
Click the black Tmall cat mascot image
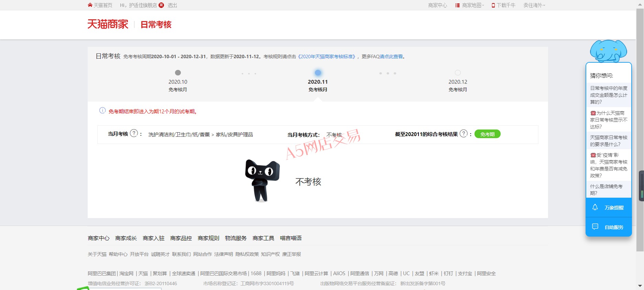[x=262, y=180]
